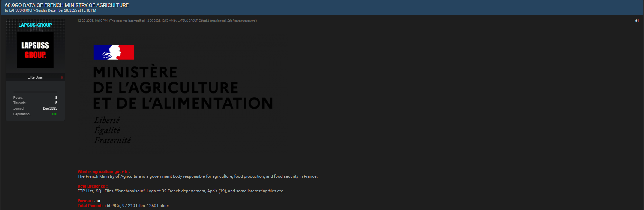
Task: Click the thread title in the header bar
Action: [x=67, y=5]
